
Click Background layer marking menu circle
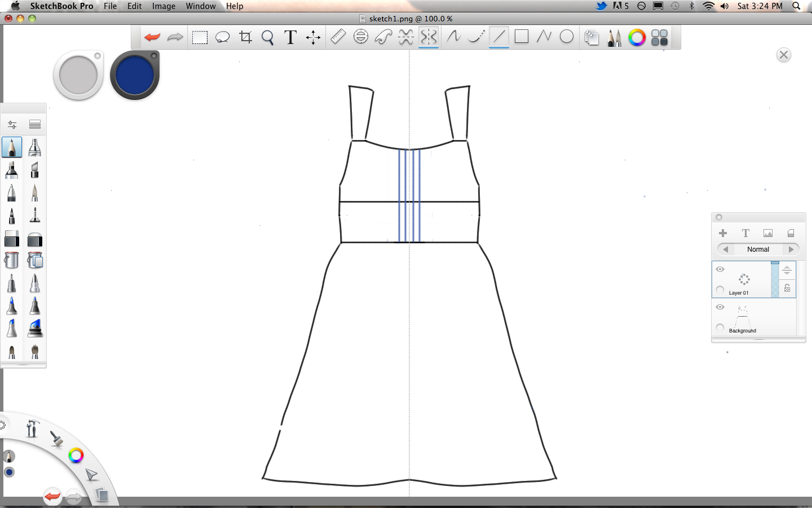click(x=720, y=327)
